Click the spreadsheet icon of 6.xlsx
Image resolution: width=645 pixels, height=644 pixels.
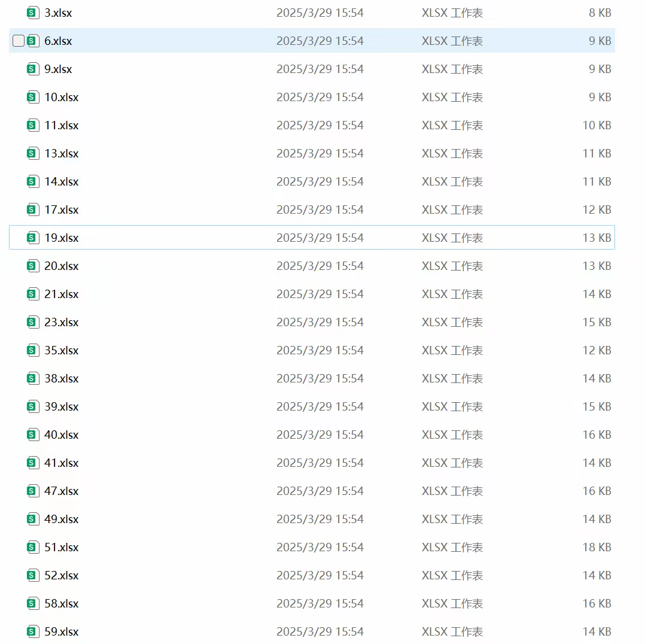coord(33,41)
